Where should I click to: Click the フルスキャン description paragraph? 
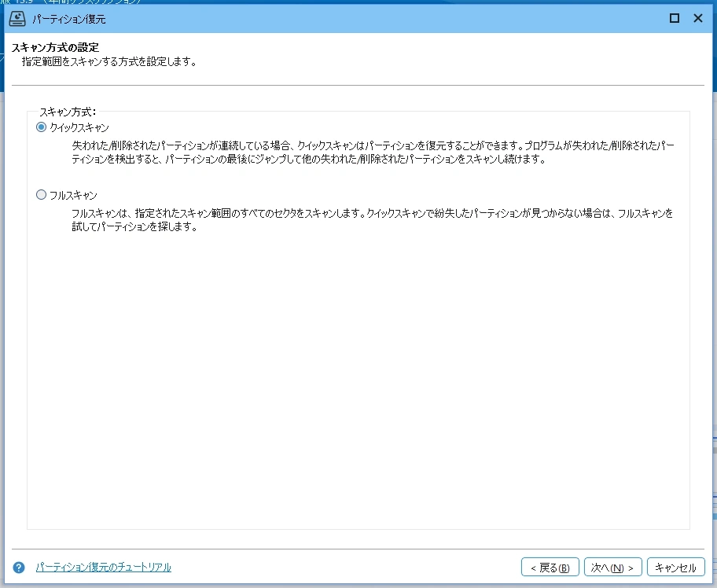coord(372,220)
